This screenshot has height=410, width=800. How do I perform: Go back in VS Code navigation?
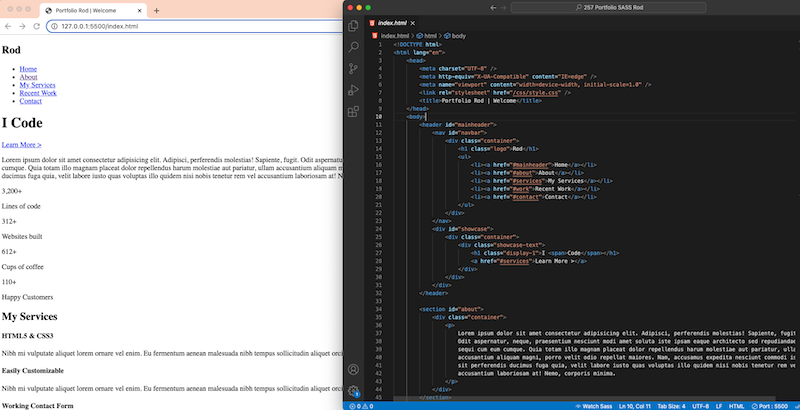(x=493, y=8)
